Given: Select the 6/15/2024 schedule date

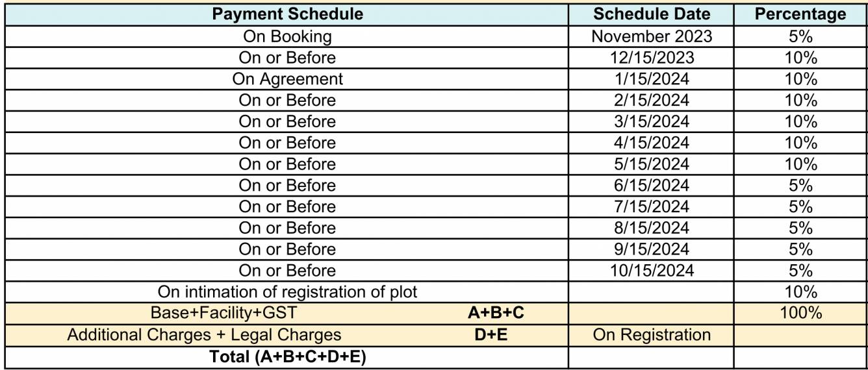Looking at the screenshot, I should [x=652, y=186].
